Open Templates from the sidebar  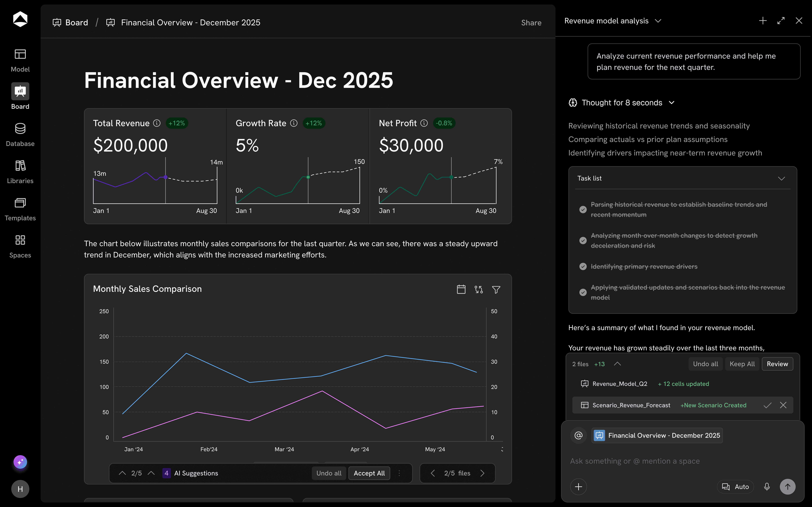20,209
